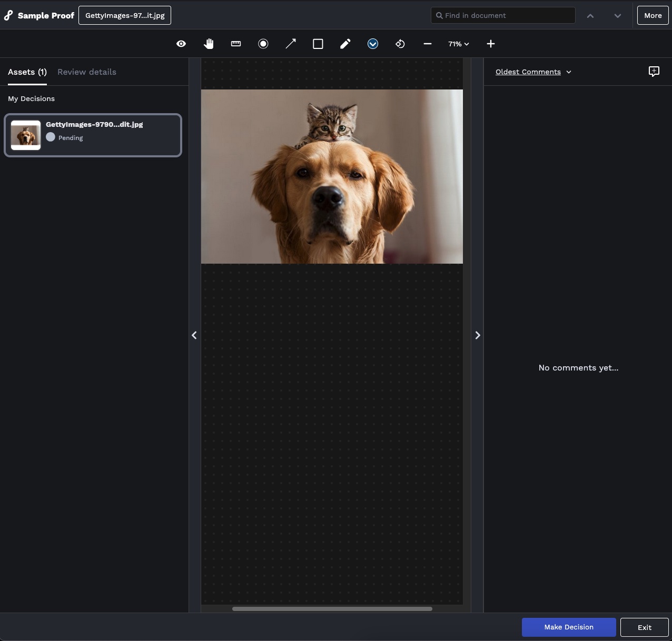The width and height of the screenshot is (672, 641).
Task: Select the circle marker annotation tool
Action: point(263,44)
